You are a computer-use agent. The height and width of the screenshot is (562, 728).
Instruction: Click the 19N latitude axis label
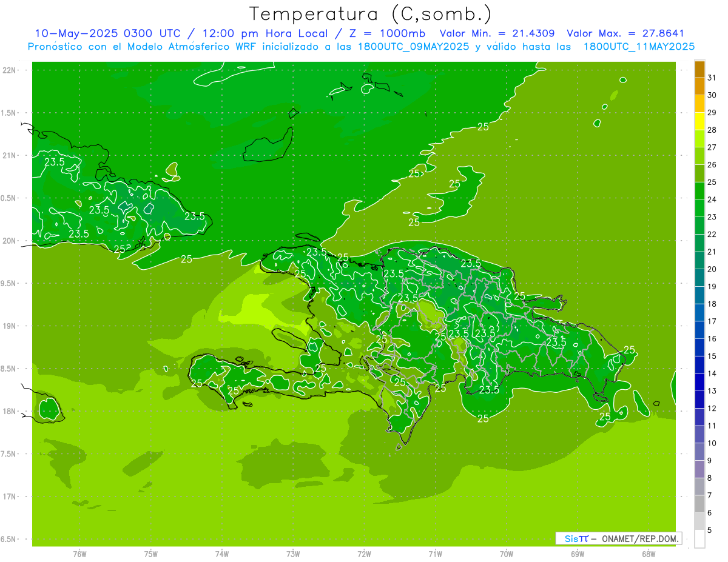click(x=10, y=326)
